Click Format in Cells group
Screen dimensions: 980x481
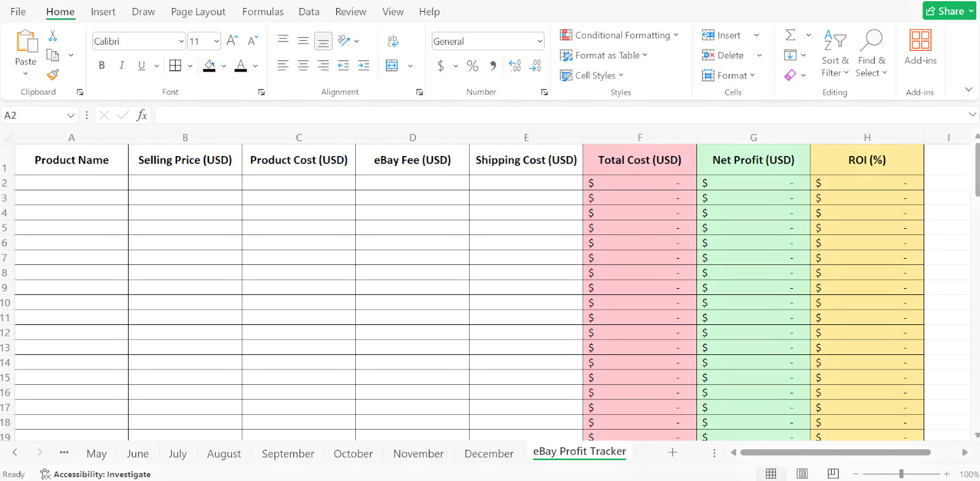coord(728,75)
